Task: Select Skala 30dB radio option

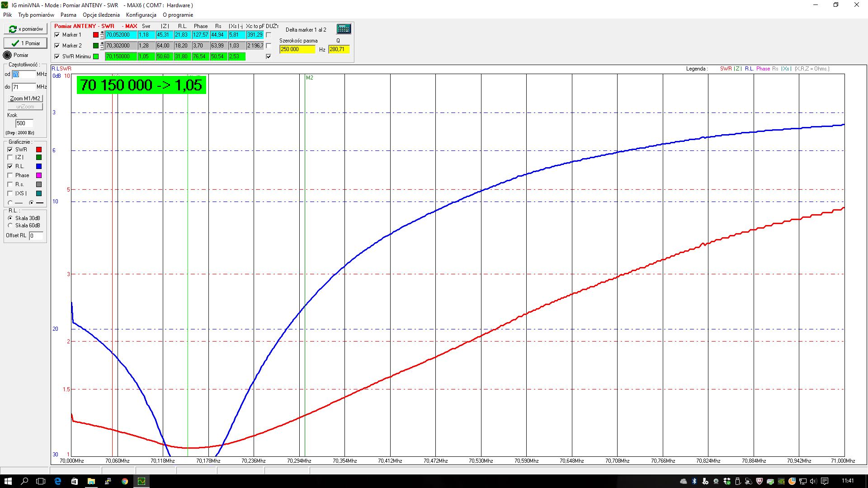Action: [x=10, y=218]
